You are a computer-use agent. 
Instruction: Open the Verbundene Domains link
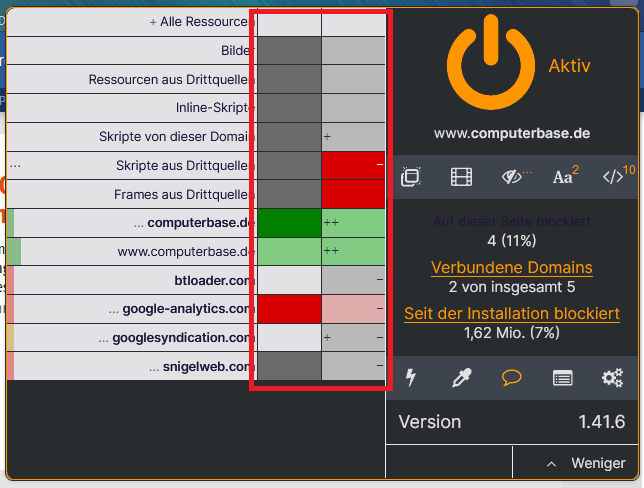(x=512, y=267)
